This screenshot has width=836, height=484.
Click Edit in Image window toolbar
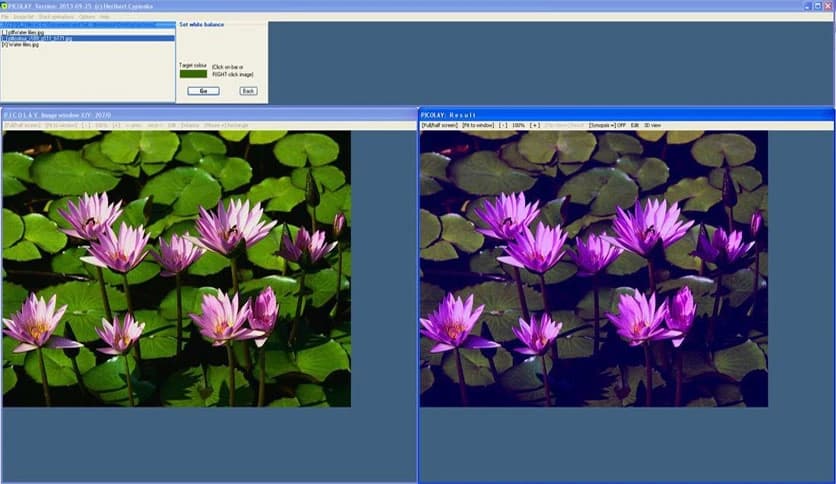coord(172,125)
